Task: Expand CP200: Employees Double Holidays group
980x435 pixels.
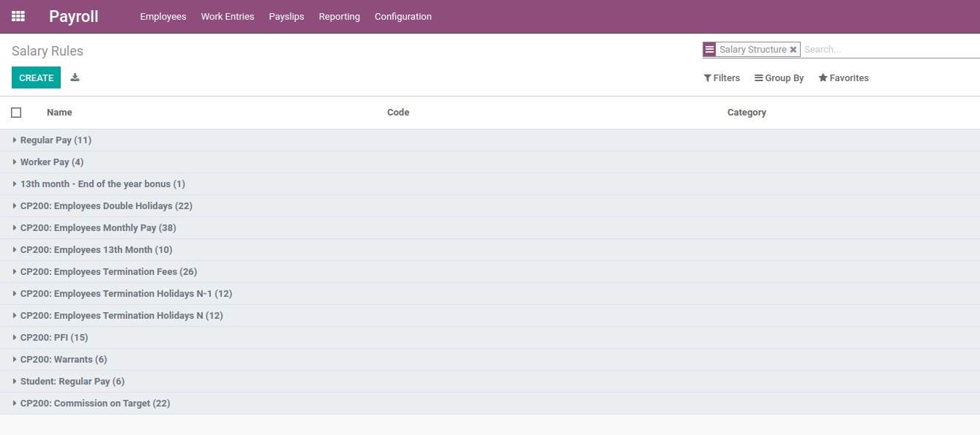Action: pos(490,205)
